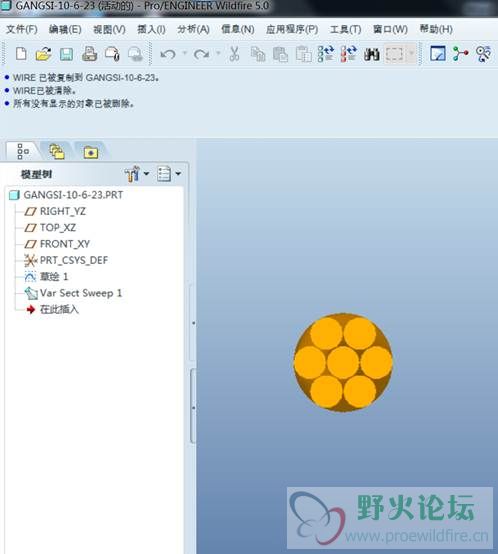498x554 pixels.
Task: Switch to the Model Tree tab
Action: tap(23, 152)
